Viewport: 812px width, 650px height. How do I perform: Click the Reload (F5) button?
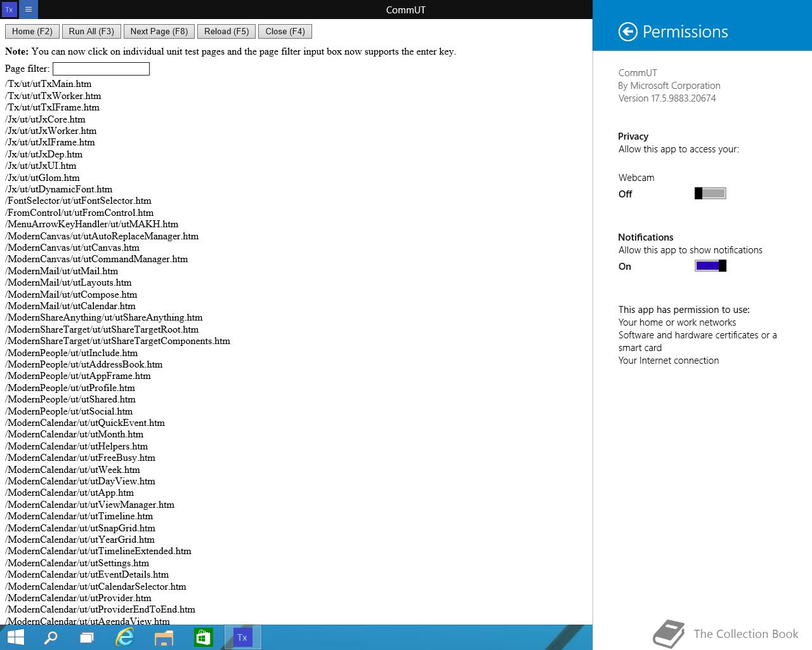point(226,32)
